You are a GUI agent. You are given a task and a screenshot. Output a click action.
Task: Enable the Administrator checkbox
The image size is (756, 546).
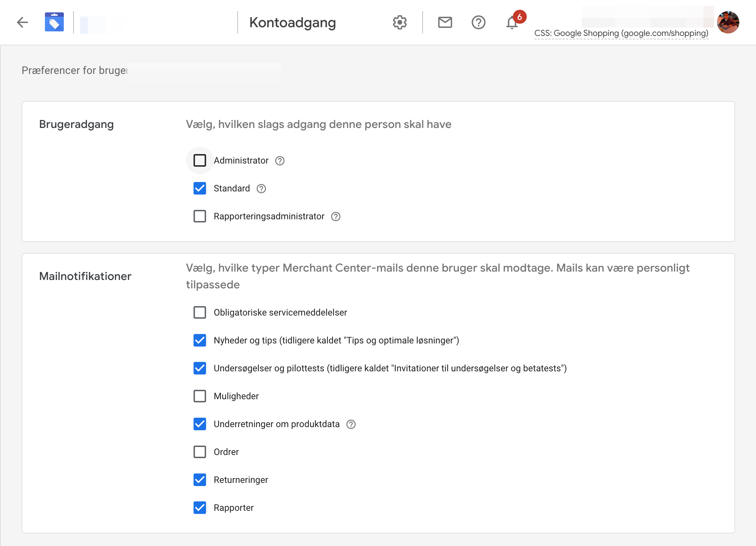click(x=200, y=160)
